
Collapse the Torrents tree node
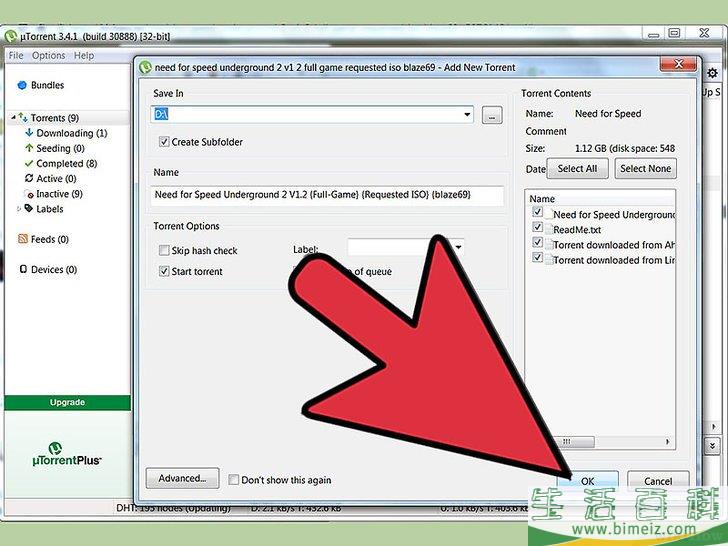click(13, 117)
